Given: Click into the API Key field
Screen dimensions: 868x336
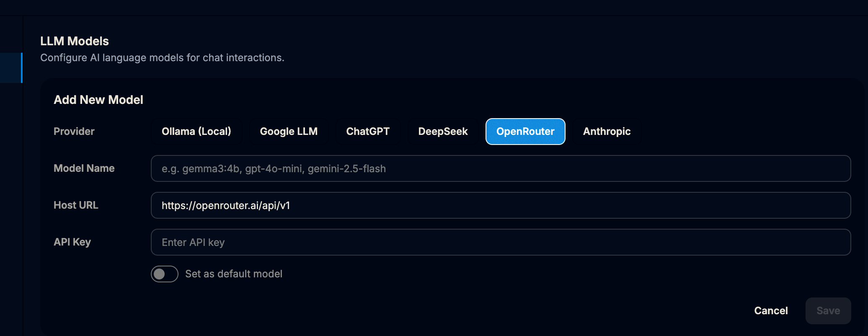Looking at the screenshot, I should (501, 242).
